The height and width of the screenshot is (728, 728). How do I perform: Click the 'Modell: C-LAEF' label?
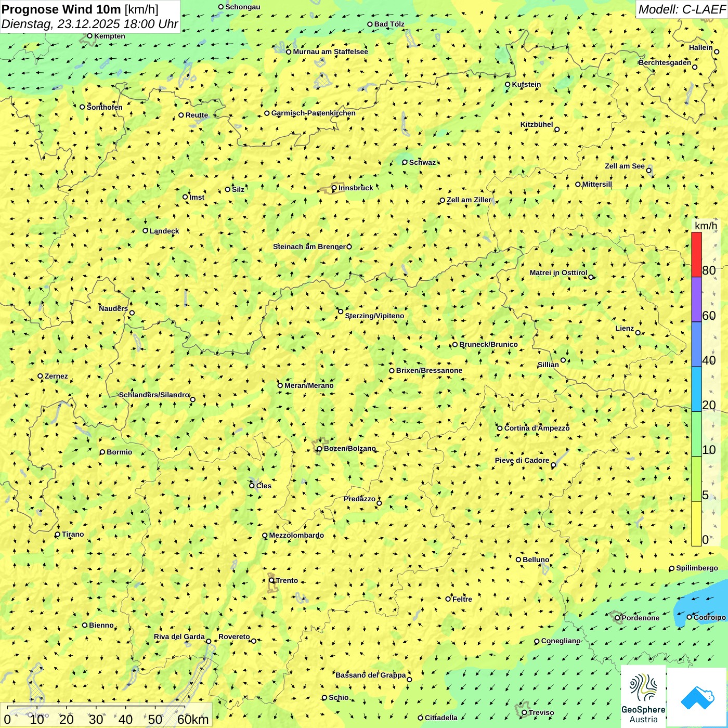[682, 9]
